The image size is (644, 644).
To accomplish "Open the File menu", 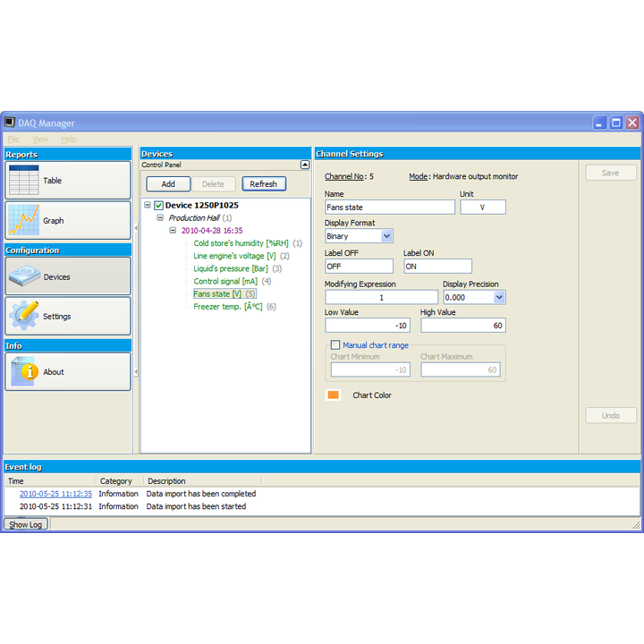I will pos(13,140).
